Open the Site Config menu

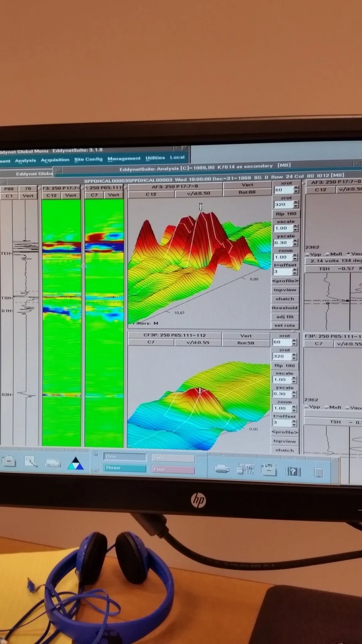(x=88, y=159)
